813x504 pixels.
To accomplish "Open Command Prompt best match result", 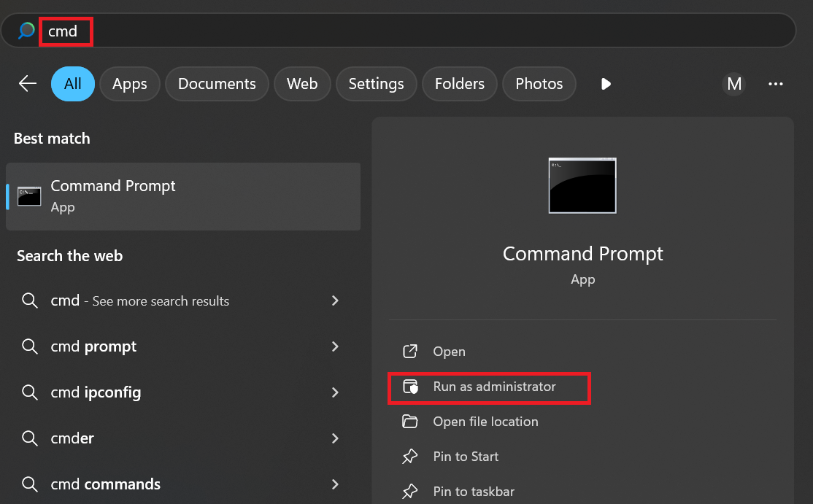I will click(183, 196).
